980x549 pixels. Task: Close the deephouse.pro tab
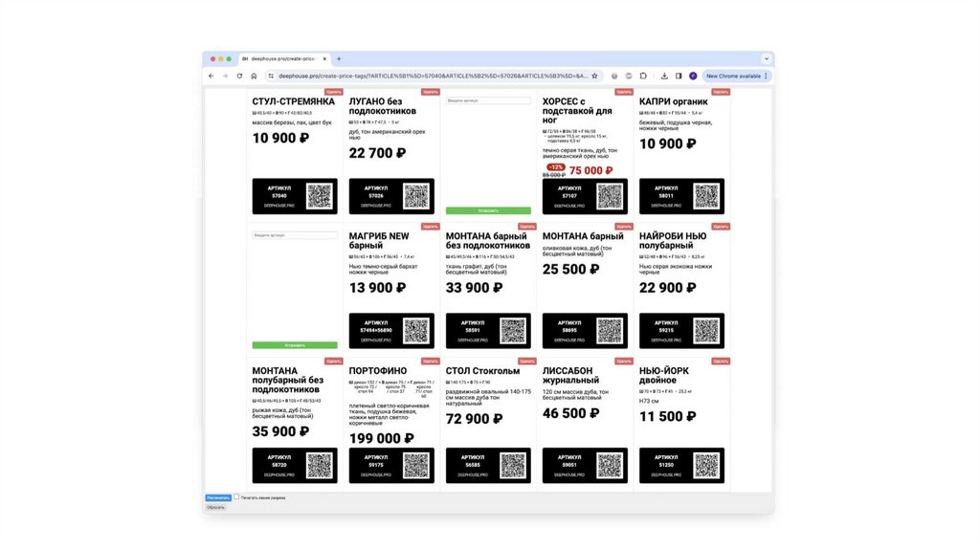pos(324,58)
